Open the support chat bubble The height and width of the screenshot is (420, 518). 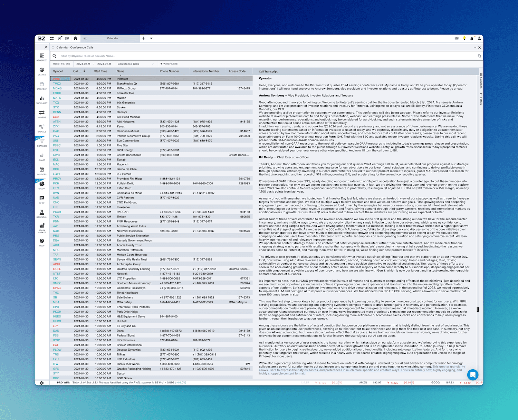click(473, 374)
